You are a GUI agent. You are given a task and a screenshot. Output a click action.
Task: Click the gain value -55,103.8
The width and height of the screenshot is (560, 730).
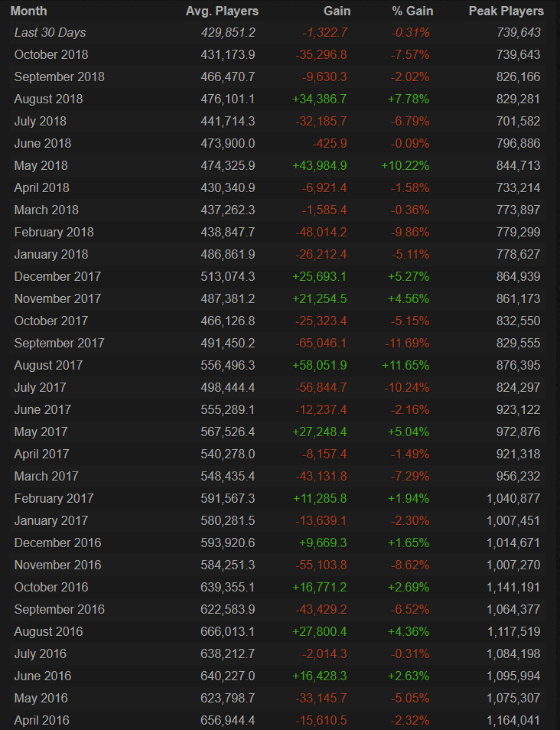pyautogui.click(x=321, y=565)
